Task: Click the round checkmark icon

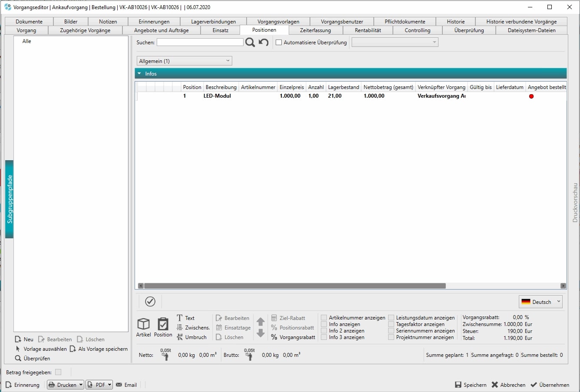Action: coord(150,301)
